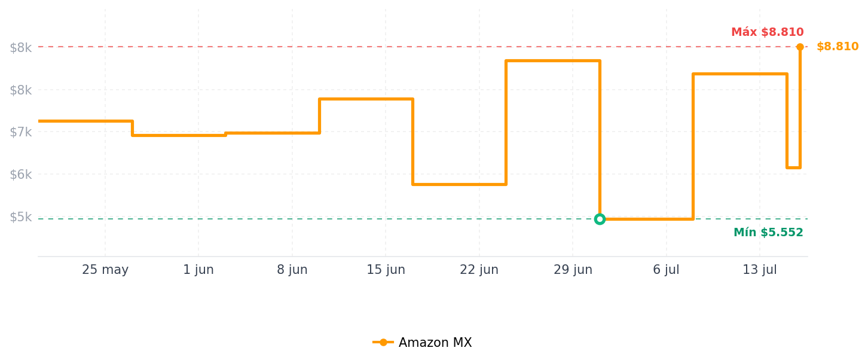Click the Amazon MX legend marker icon
This screenshot has height=363, width=868.
383,343
